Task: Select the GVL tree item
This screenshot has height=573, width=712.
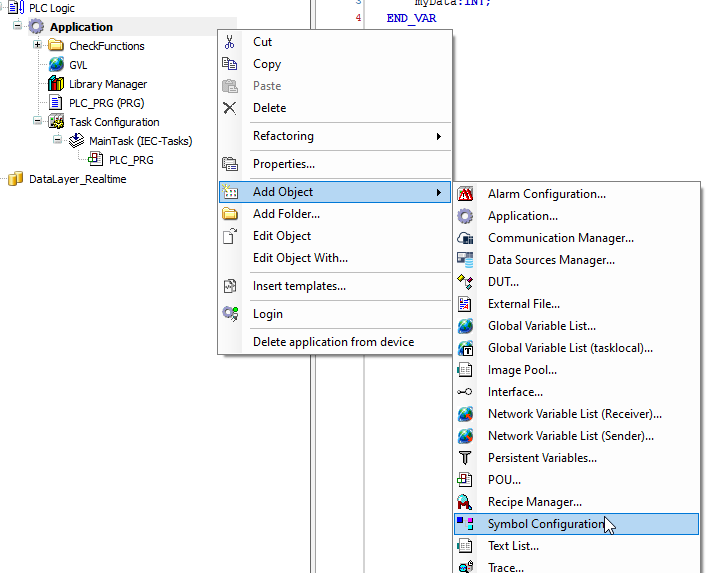Action: [78, 65]
